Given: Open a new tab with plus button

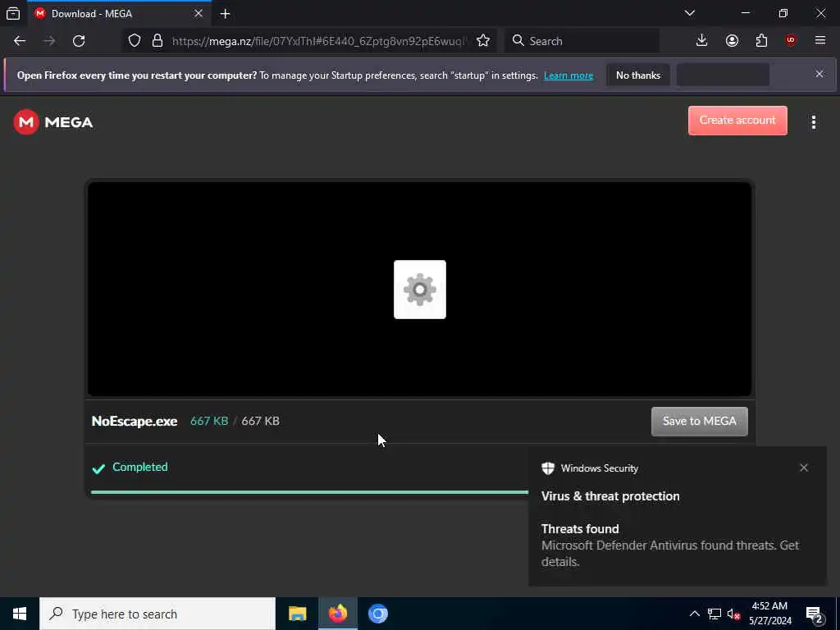Looking at the screenshot, I should tap(225, 14).
